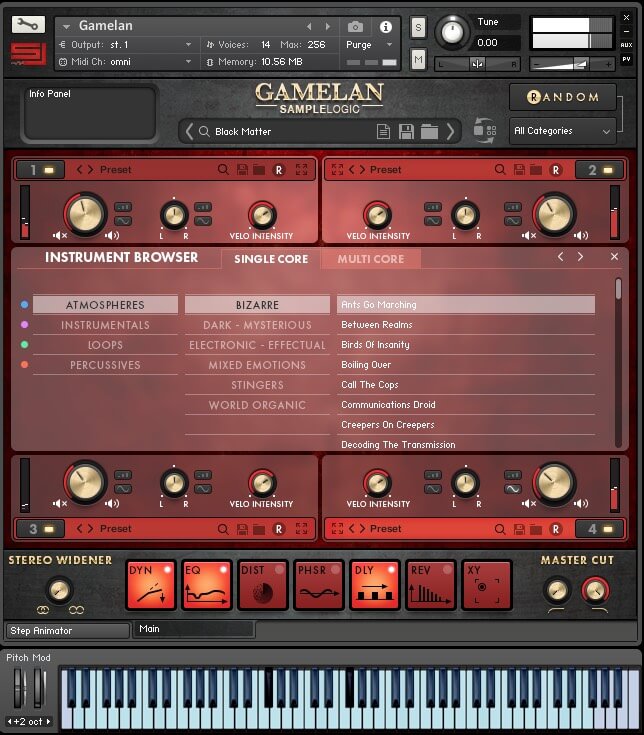
Task: Go to previous instrument in header
Action: (309, 27)
